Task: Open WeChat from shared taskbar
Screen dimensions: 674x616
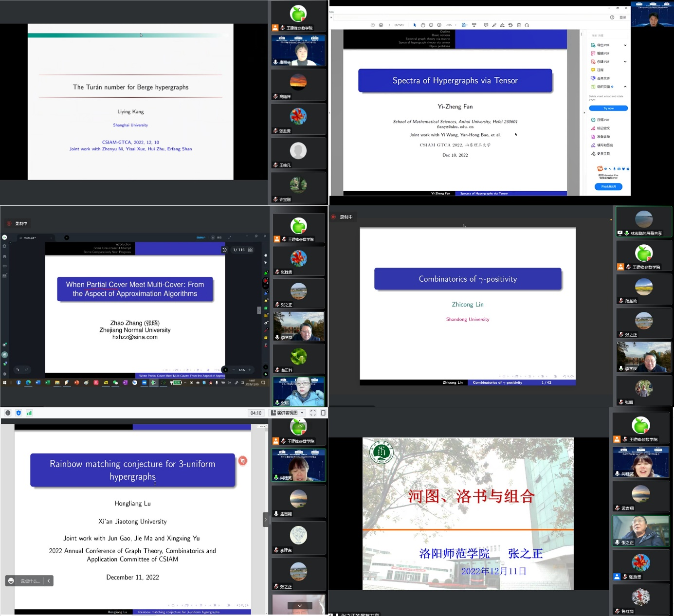Action: [x=115, y=382]
